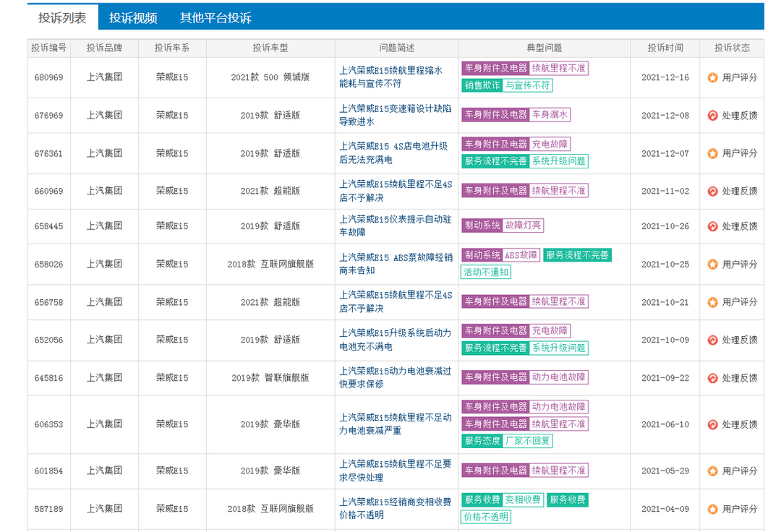Open complaint 上汽荣威Ei5升级系统后动力电池充不满电

point(396,340)
